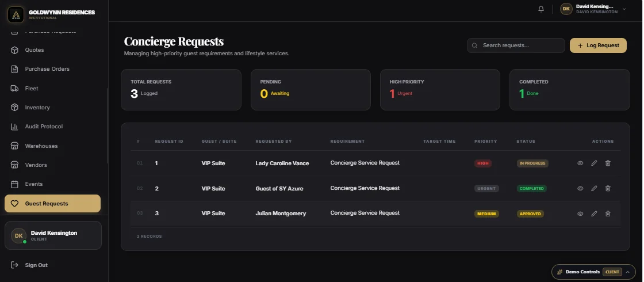This screenshot has height=282, width=644.
Task: Click the IN PROGRESS status badge
Action: pyautogui.click(x=532, y=163)
